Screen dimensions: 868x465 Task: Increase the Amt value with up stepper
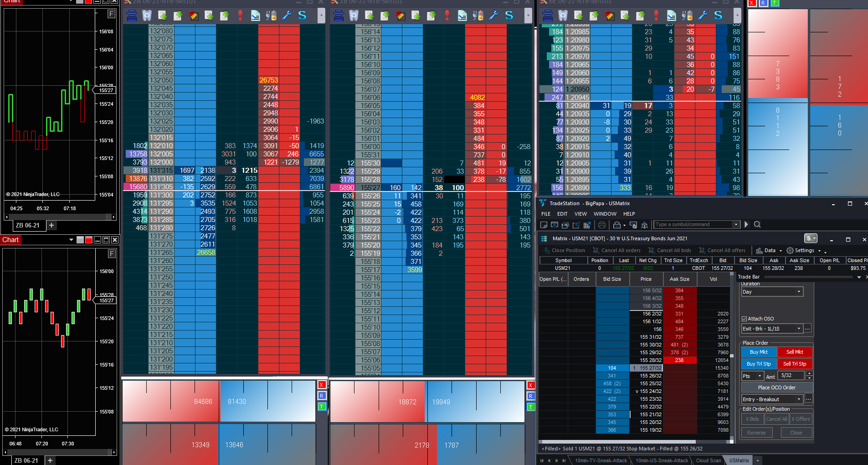pos(809,373)
